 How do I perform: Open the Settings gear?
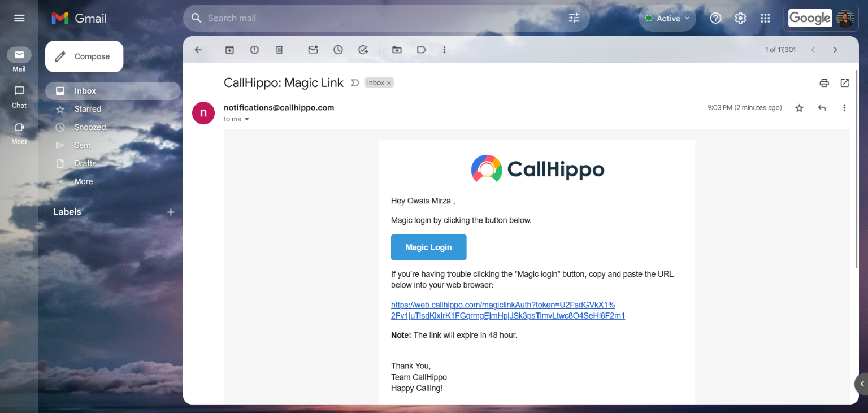740,18
